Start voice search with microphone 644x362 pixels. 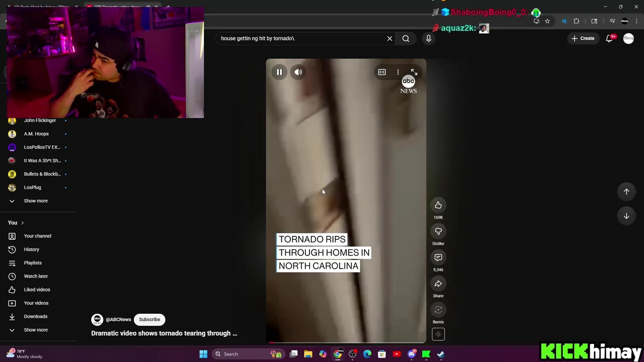(429, 38)
